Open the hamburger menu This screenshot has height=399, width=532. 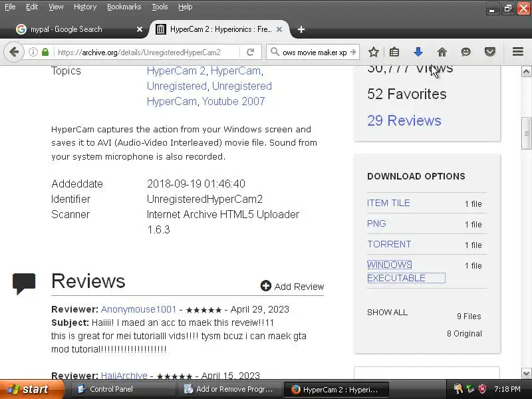coord(518,52)
